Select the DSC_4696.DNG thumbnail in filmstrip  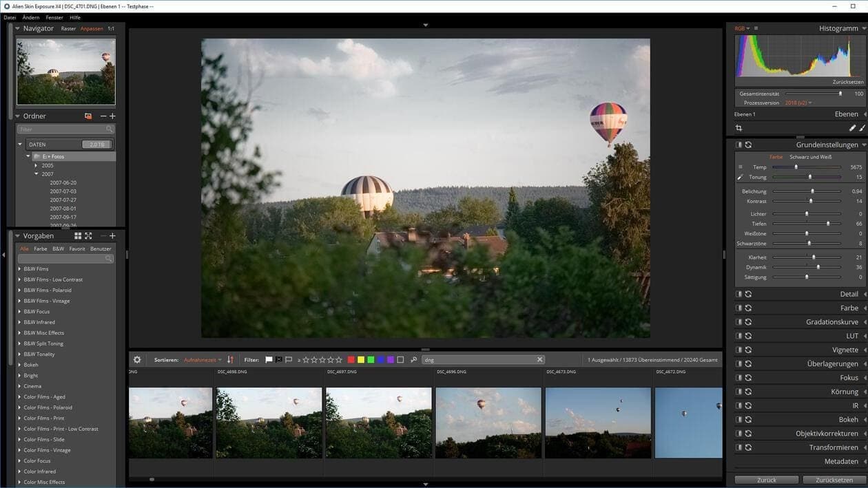pos(488,422)
